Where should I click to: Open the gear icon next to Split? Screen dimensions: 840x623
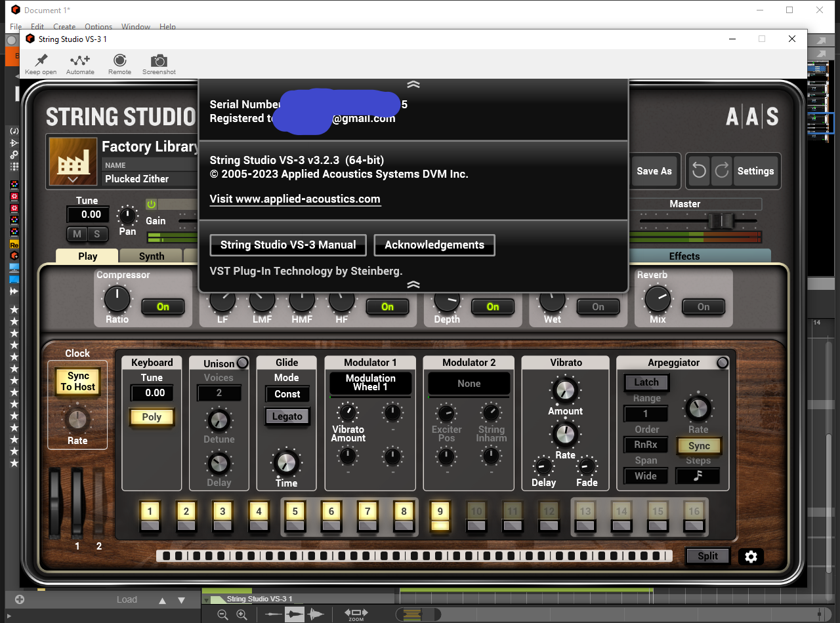click(x=751, y=557)
